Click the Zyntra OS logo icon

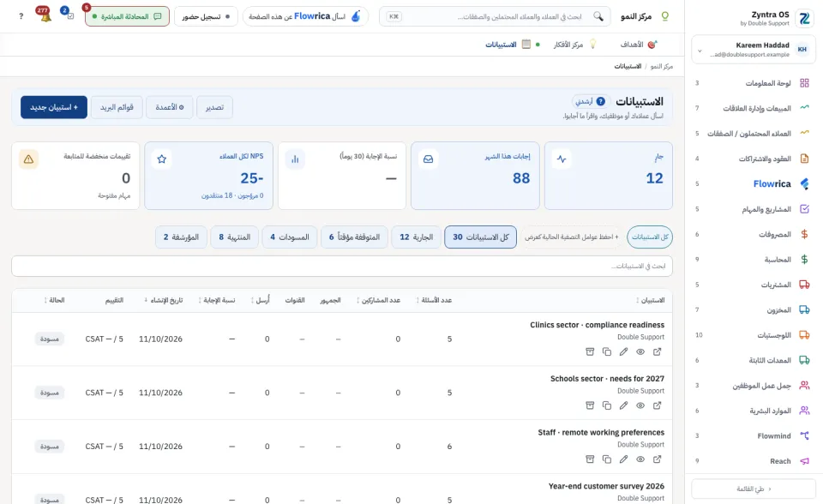[804, 18]
